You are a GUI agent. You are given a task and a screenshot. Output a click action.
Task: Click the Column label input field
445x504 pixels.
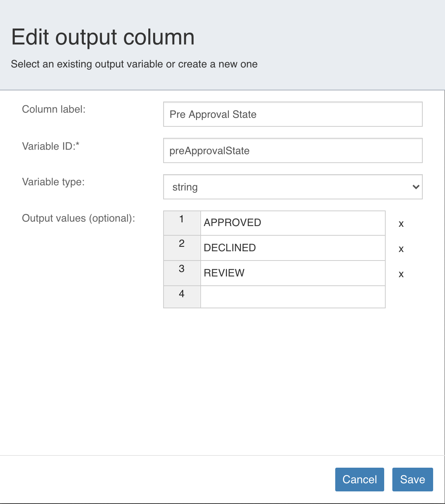click(x=293, y=115)
